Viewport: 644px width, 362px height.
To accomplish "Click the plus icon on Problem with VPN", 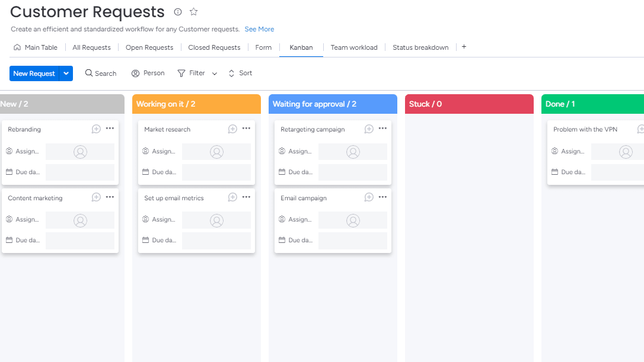I will point(642,129).
